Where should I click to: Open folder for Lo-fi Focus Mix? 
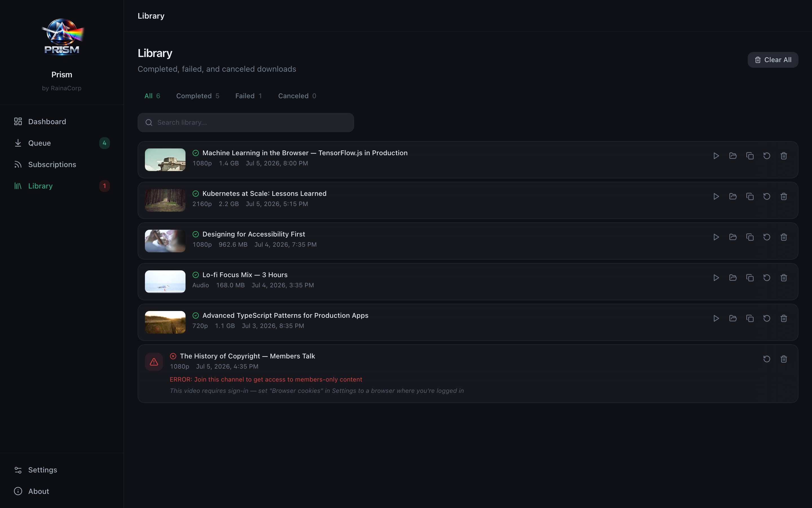pos(733,278)
